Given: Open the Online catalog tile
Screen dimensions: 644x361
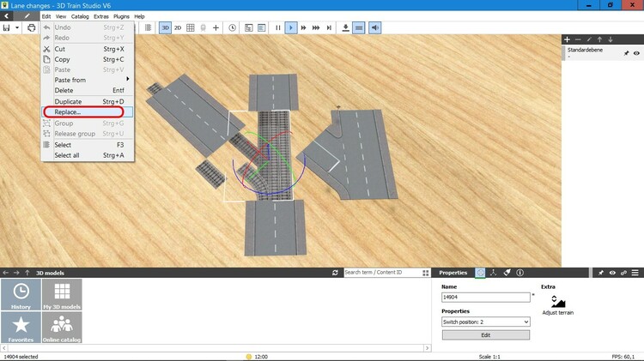Looking at the screenshot, I should pyautogui.click(x=62, y=327).
